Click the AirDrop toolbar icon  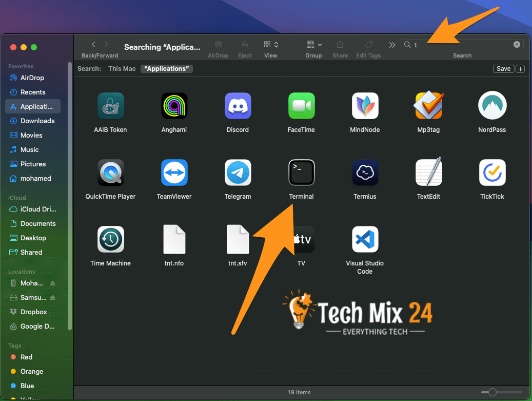(x=218, y=45)
